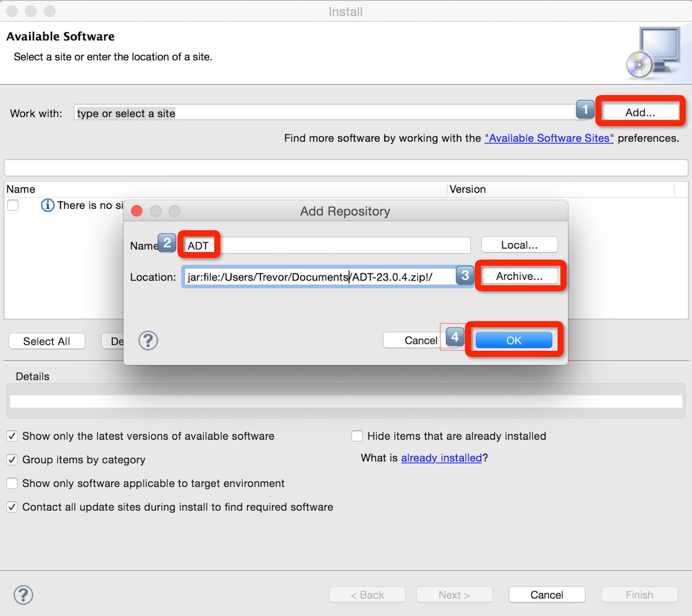Viewport: 692px width, 616px height.
Task: Click the help icon at bottom-left of Install window
Action: 23,595
